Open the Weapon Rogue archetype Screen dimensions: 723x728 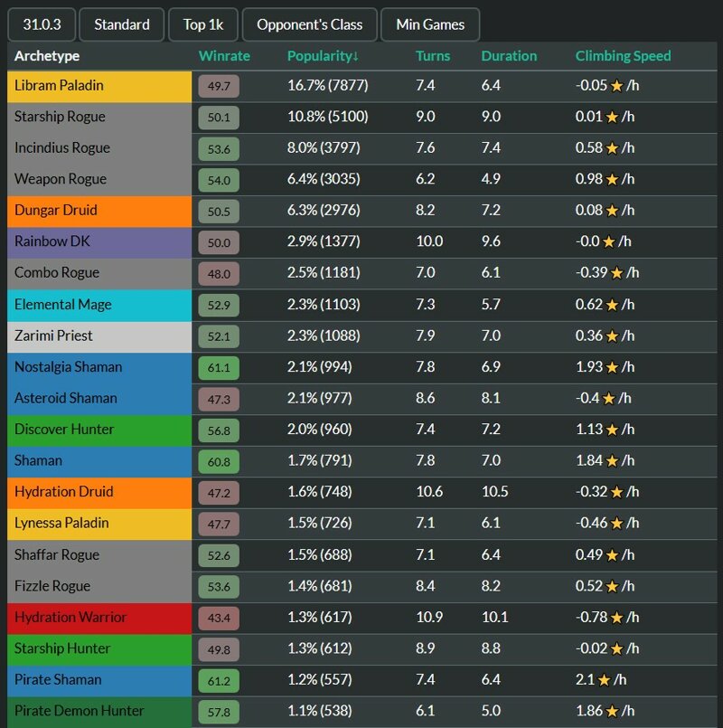point(99,180)
